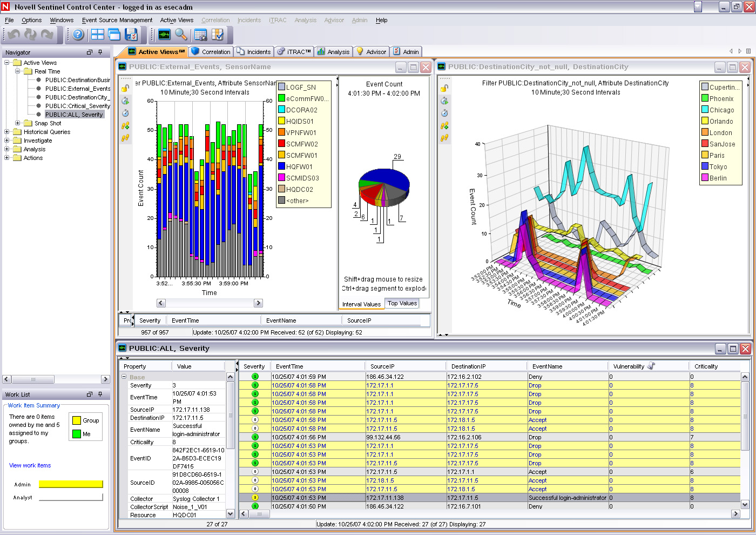
Task: Click the calendar with camera snapshot icon
Action: [x=200, y=35]
